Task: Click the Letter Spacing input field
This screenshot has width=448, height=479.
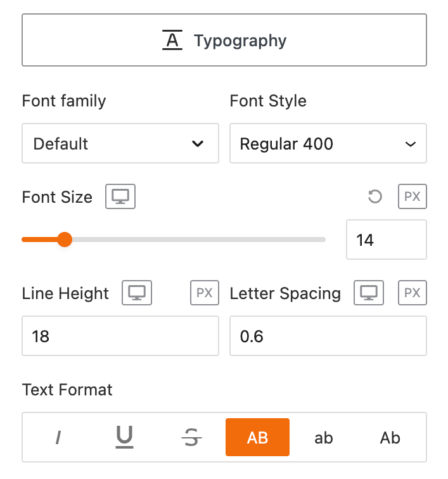Action: coord(328,336)
